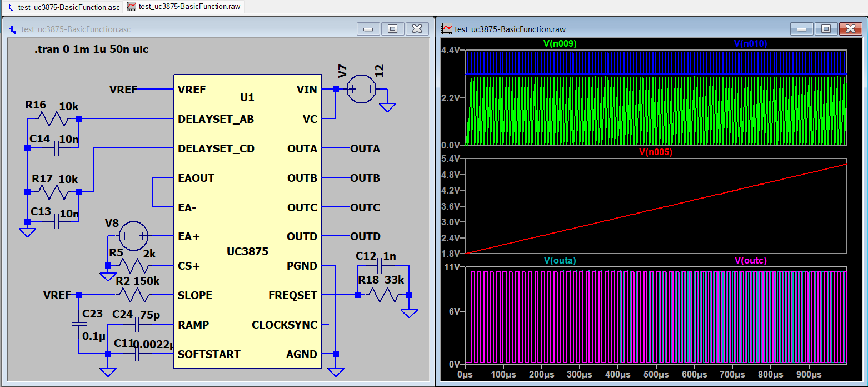Click the red V(n005) trace label
The height and width of the screenshot is (387, 868).
(656, 152)
